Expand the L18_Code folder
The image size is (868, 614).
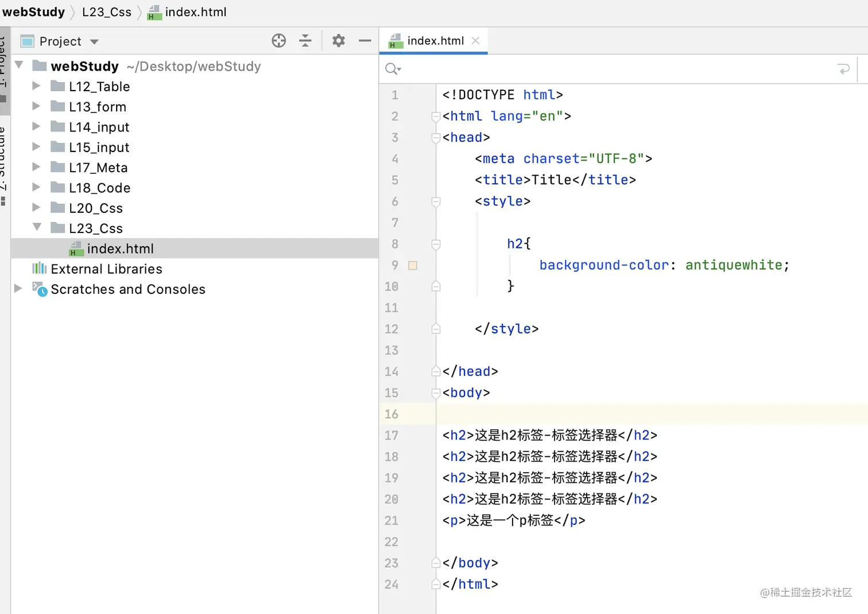click(36, 187)
